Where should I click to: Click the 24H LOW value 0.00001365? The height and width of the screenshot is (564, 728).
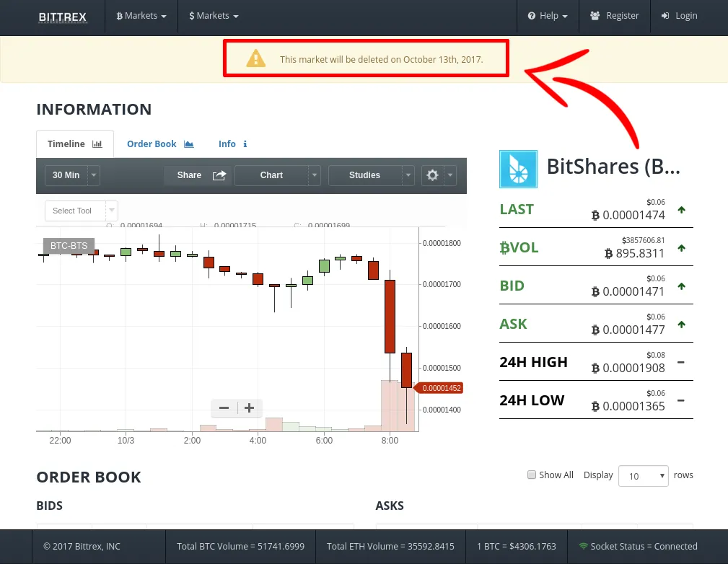pyautogui.click(x=628, y=406)
